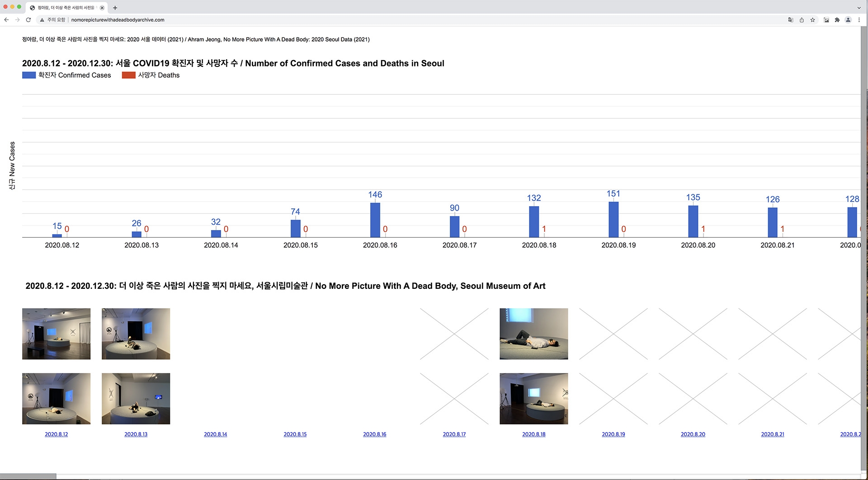Screen dimensions: 868x480
Task: Expand the tab search chevron
Action: [859, 8]
